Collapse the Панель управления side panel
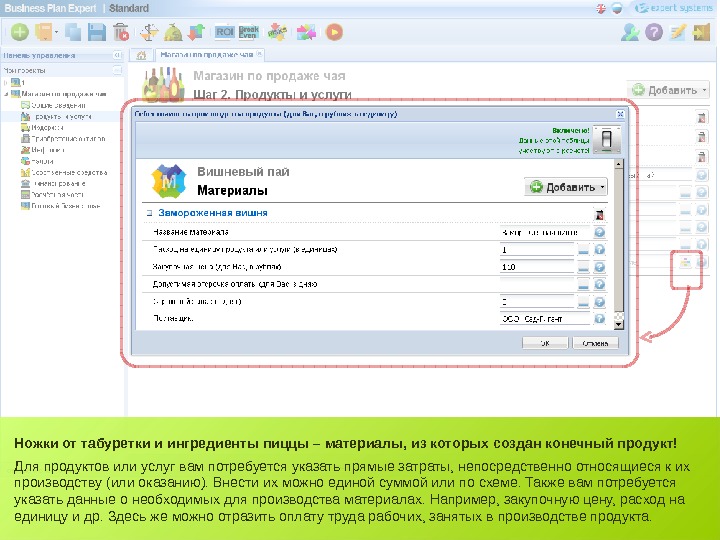 [118, 55]
